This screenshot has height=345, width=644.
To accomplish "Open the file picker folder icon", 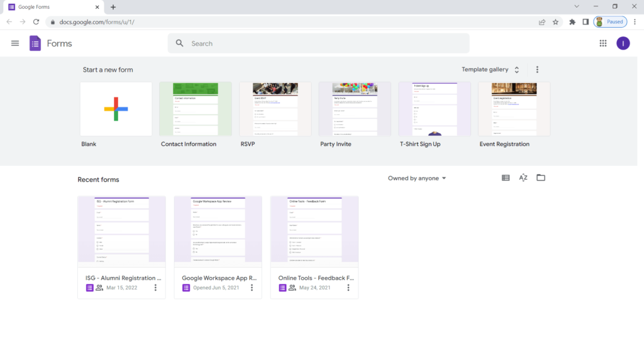I will [x=541, y=178].
